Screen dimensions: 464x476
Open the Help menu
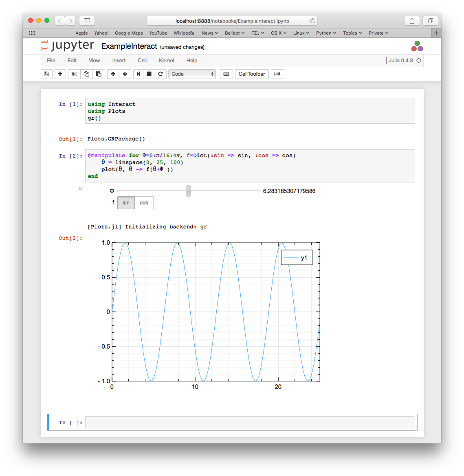pos(192,60)
